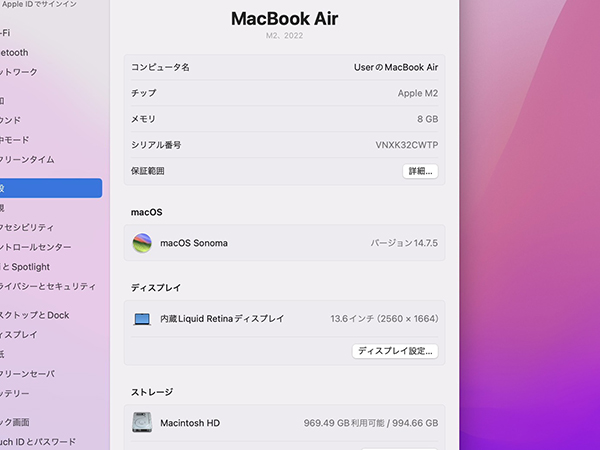Click the macOS Sonoma logo icon
The width and height of the screenshot is (600, 450).
(142, 243)
